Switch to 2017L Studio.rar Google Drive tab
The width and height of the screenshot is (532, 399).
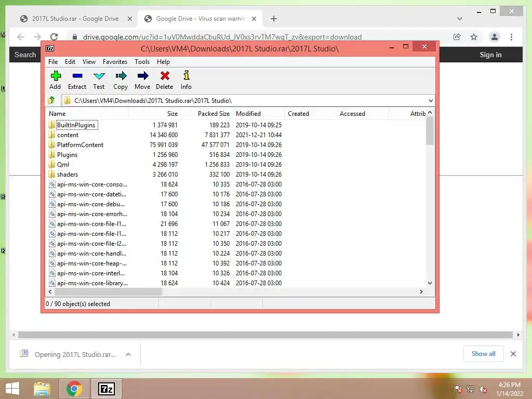[75, 19]
